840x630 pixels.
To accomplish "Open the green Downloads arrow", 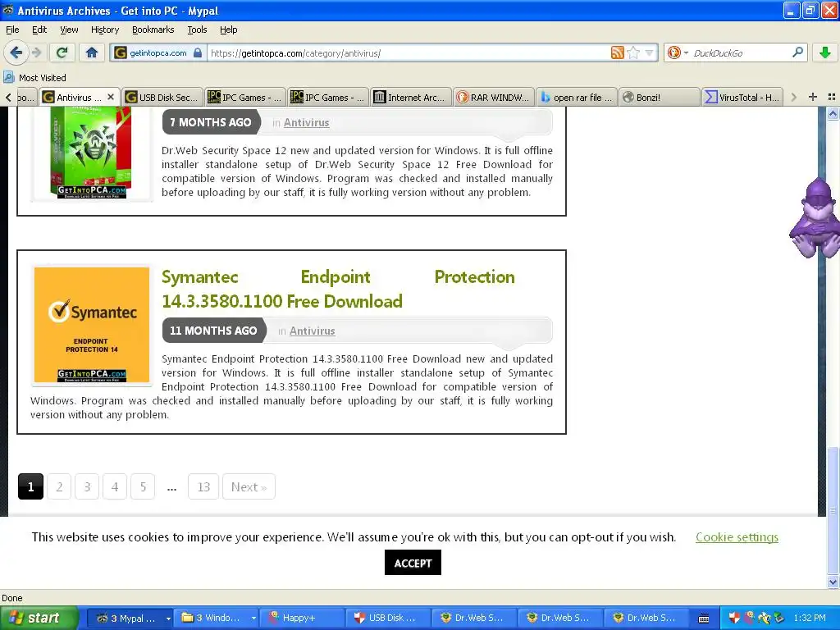I will coord(825,52).
